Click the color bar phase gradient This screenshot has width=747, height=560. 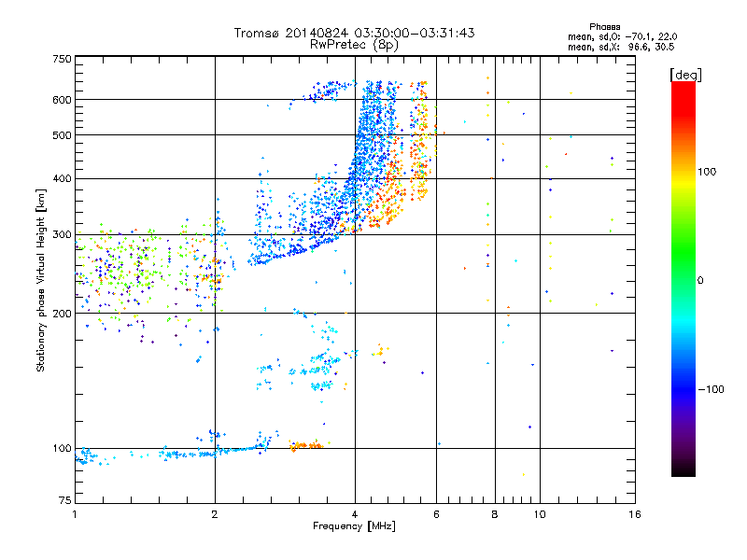point(684,278)
